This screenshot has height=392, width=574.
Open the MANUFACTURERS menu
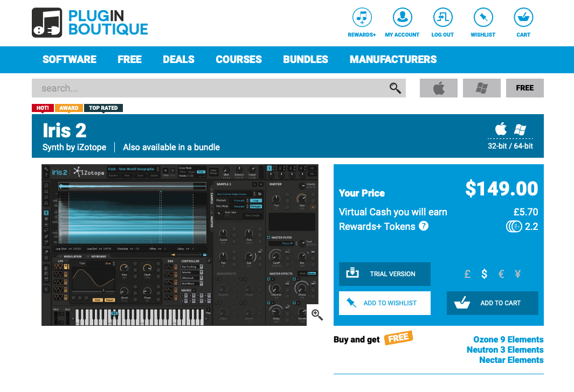coord(393,60)
